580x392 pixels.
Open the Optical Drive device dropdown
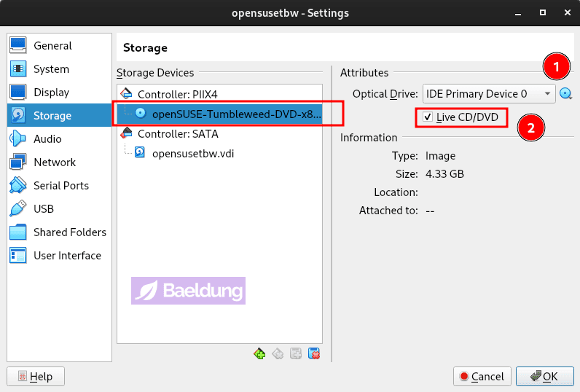click(489, 94)
